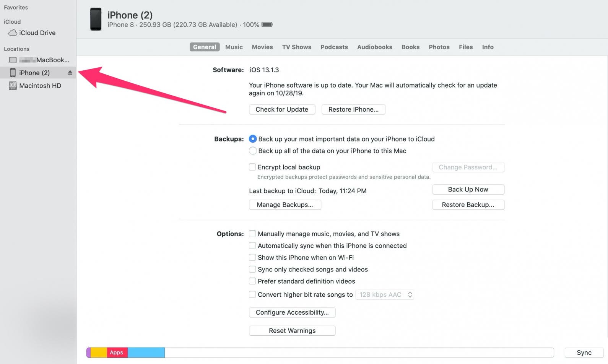The image size is (608, 364).
Task: Select iPhone (2) in Locations sidebar
Action: [38, 73]
